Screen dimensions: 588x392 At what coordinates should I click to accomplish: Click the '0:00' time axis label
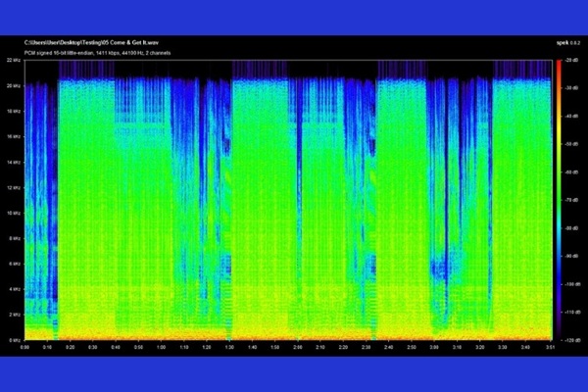point(24,347)
